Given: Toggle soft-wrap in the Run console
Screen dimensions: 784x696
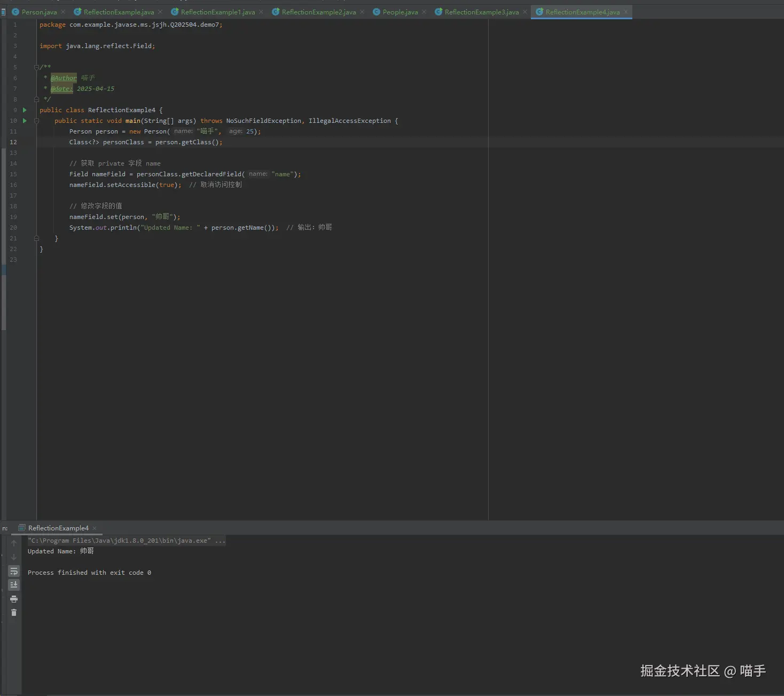Looking at the screenshot, I should 14,571.
